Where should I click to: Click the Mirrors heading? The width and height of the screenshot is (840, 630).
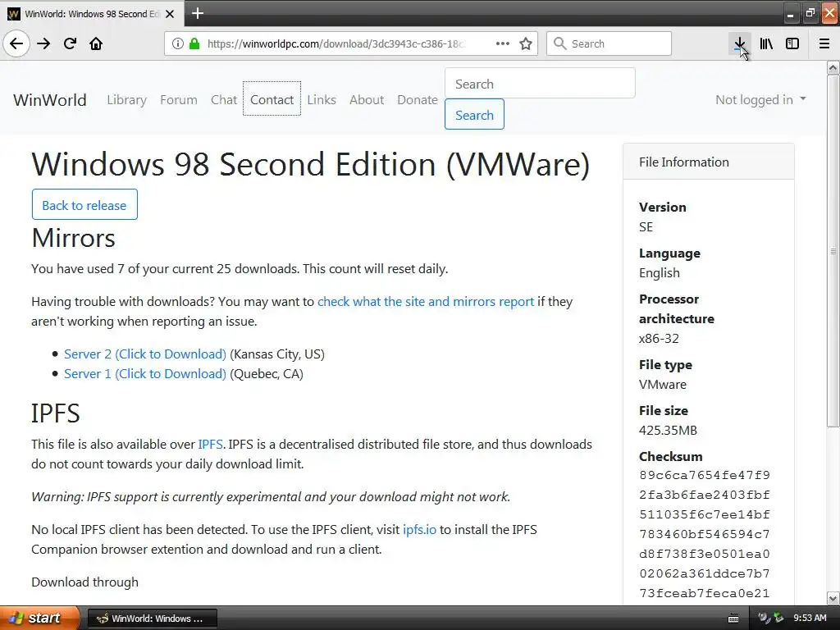click(x=73, y=238)
